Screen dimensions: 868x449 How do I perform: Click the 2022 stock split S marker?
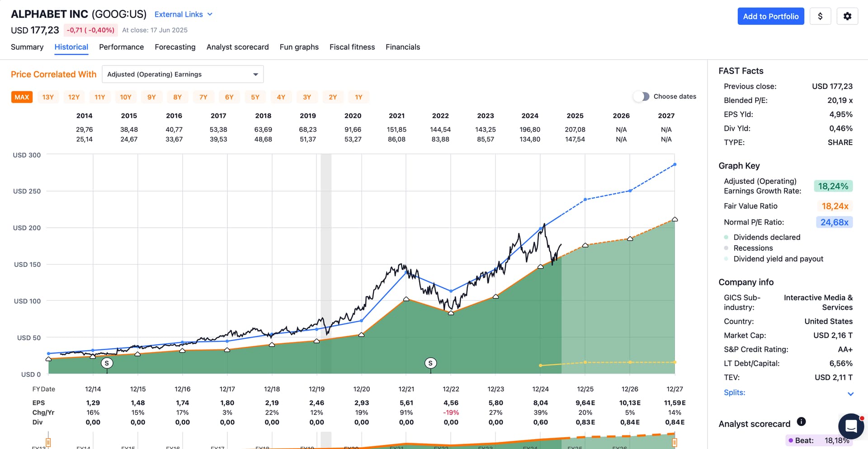tap(430, 363)
